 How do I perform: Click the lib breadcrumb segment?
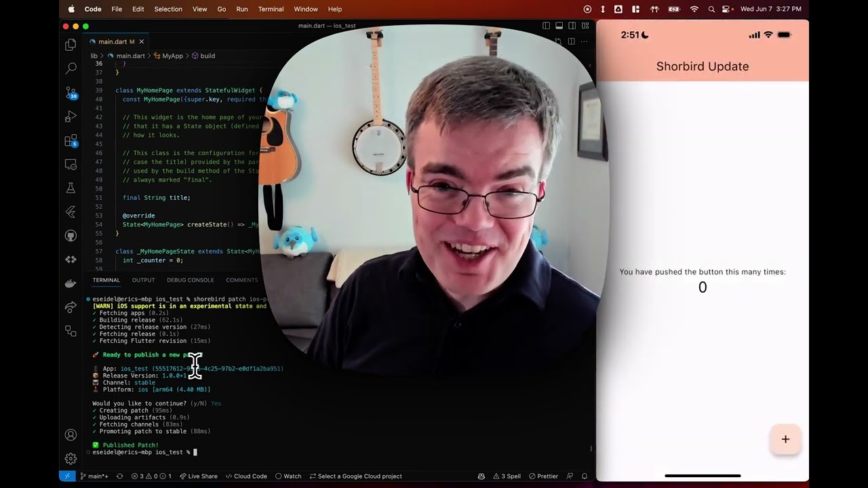coord(94,56)
